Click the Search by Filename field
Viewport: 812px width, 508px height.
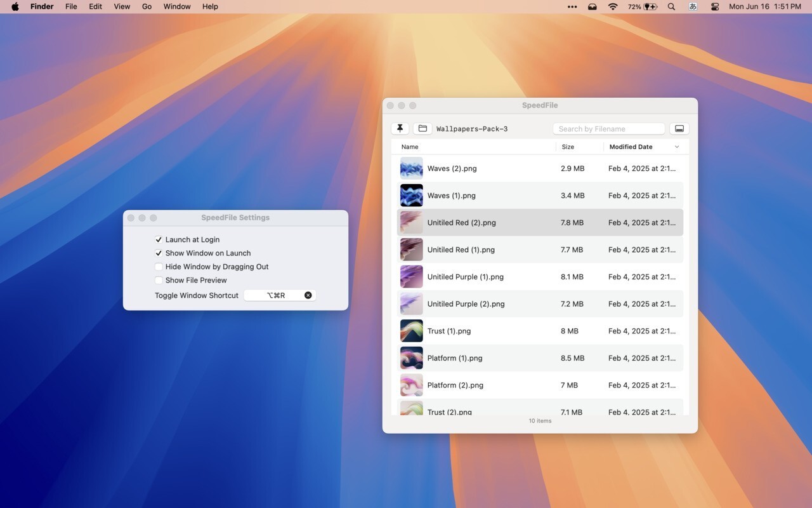point(608,128)
